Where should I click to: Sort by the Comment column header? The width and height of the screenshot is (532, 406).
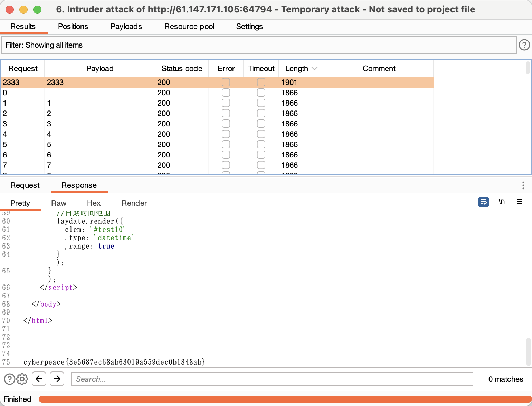click(379, 68)
